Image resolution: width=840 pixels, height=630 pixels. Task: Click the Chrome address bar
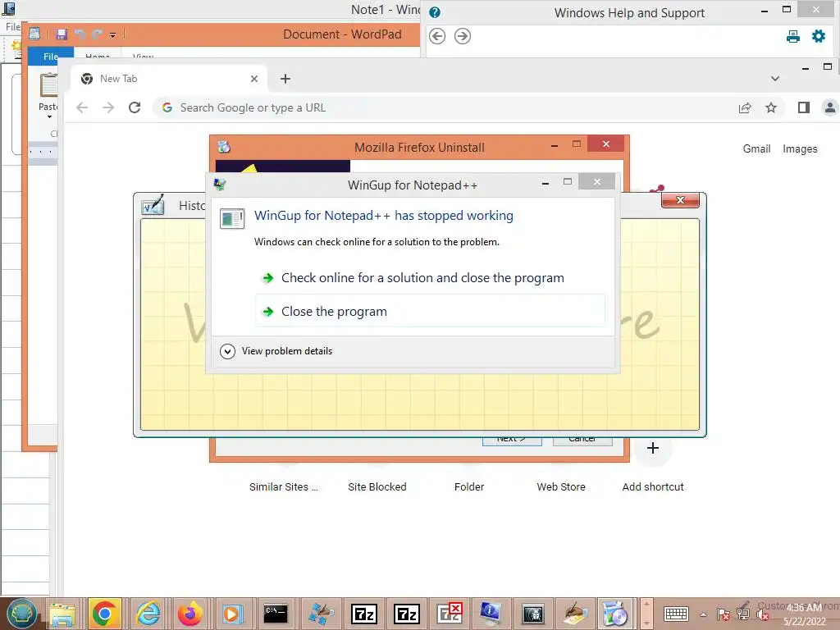(445, 107)
